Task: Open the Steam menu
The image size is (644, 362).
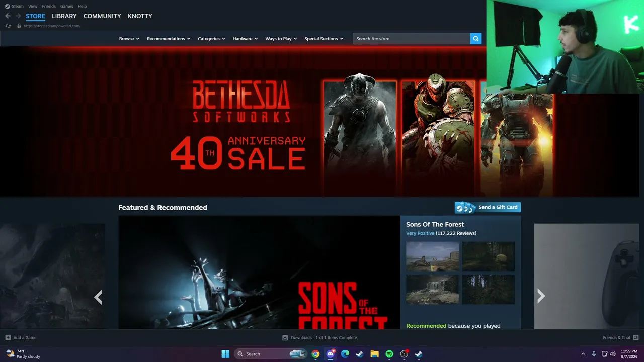Action: click(18, 6)
